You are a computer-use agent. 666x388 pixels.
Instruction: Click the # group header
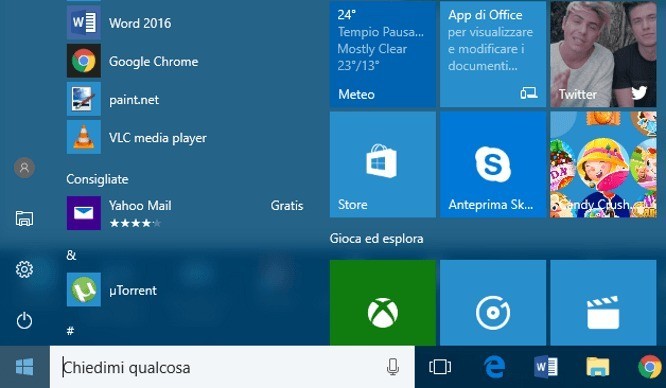tap(71, 331)
